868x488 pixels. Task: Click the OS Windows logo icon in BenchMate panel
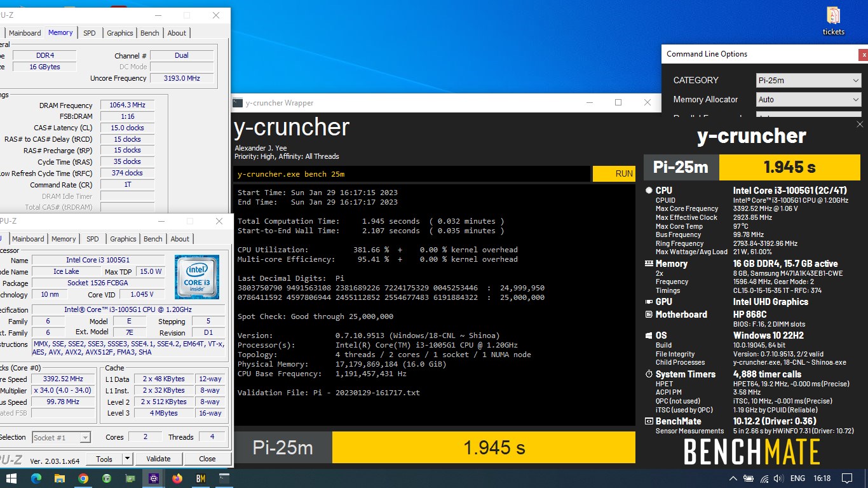(649, 335)
